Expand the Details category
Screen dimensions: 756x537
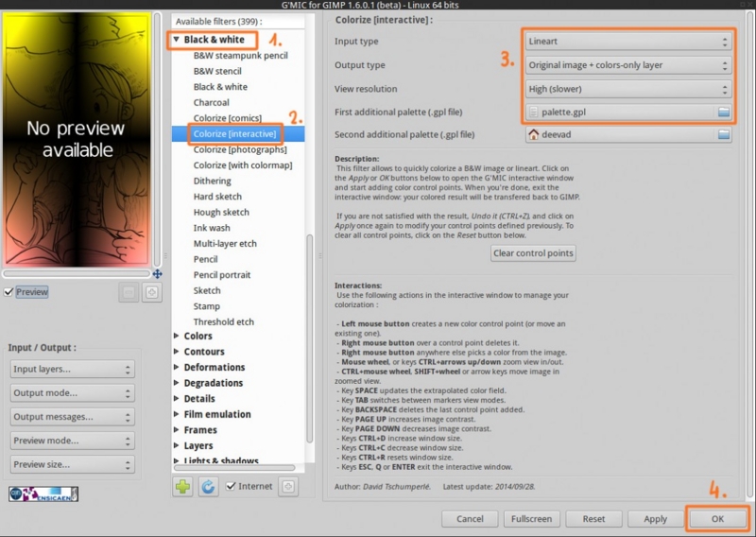[177, 399]
